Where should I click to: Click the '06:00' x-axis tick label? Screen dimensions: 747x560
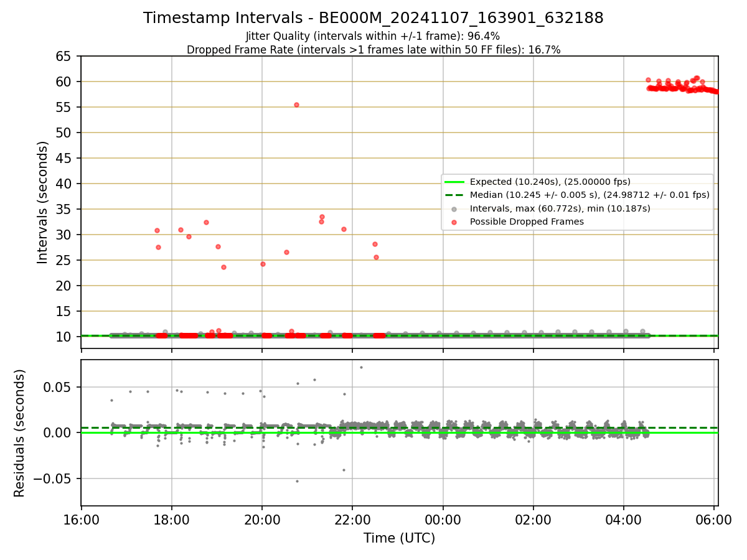tap(714, 519)
